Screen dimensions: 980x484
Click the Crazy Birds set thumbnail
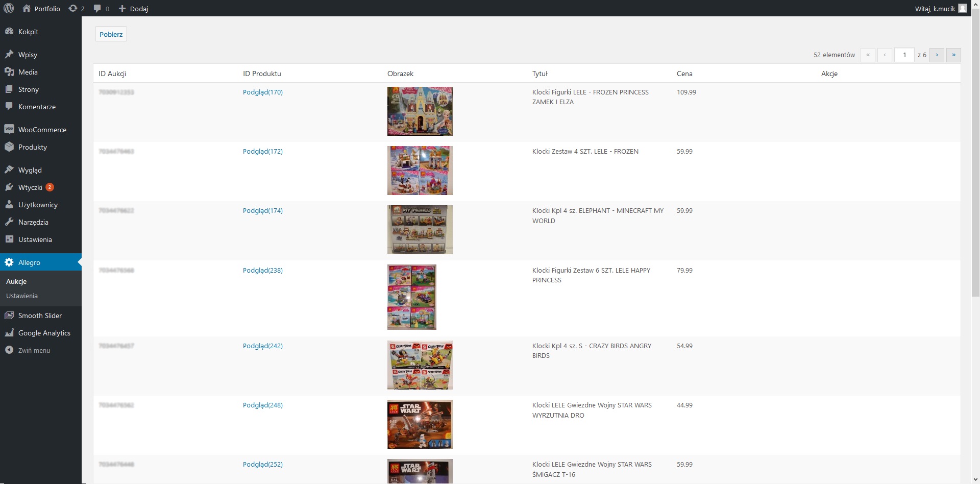tap(420, 365)
